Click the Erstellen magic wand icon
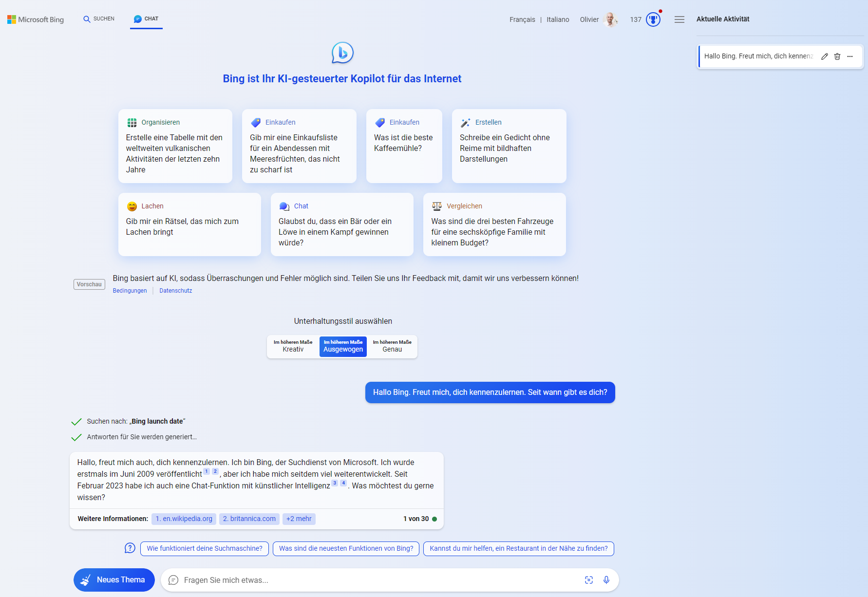The width and height of the screenshot is (868, 597). pos(466,123)
